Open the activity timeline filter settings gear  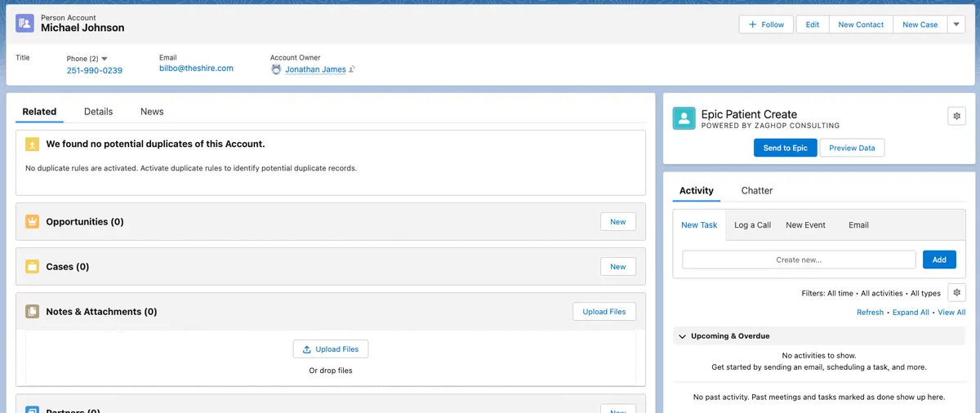click(x=957, y=292)
